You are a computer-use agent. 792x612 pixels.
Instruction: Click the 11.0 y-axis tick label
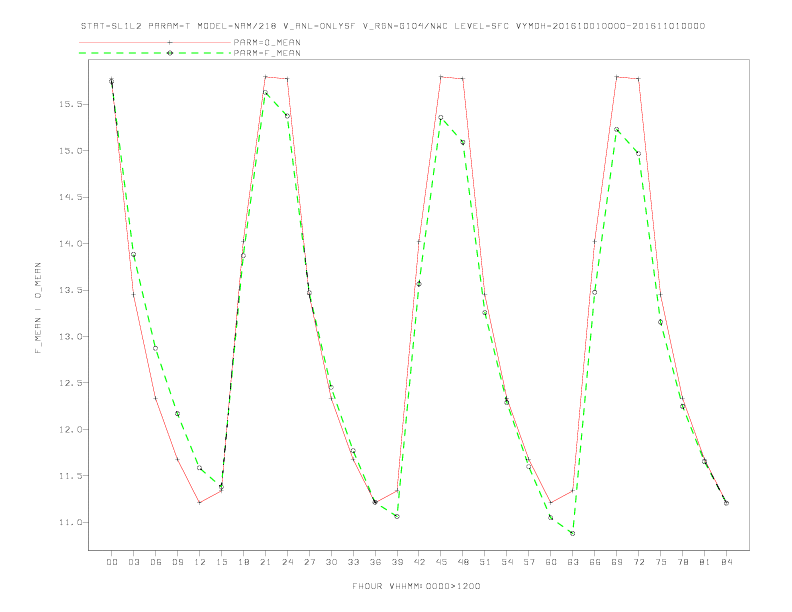(69, 522)
